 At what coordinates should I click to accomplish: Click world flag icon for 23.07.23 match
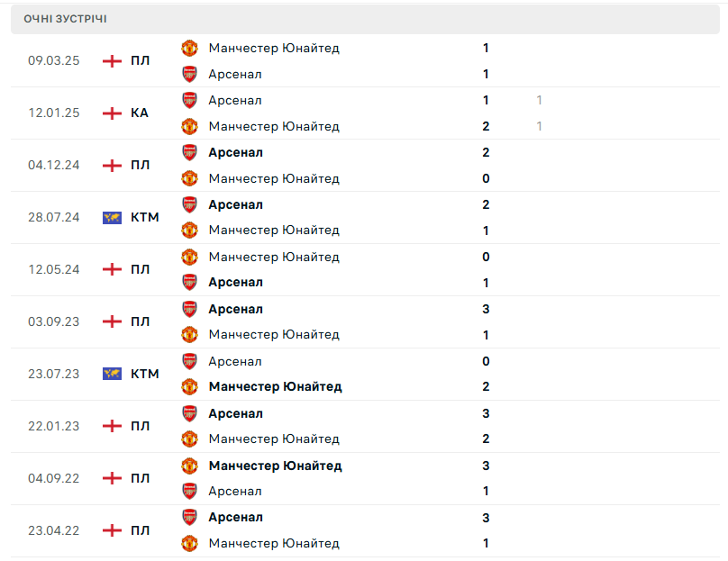click(112, 374)
